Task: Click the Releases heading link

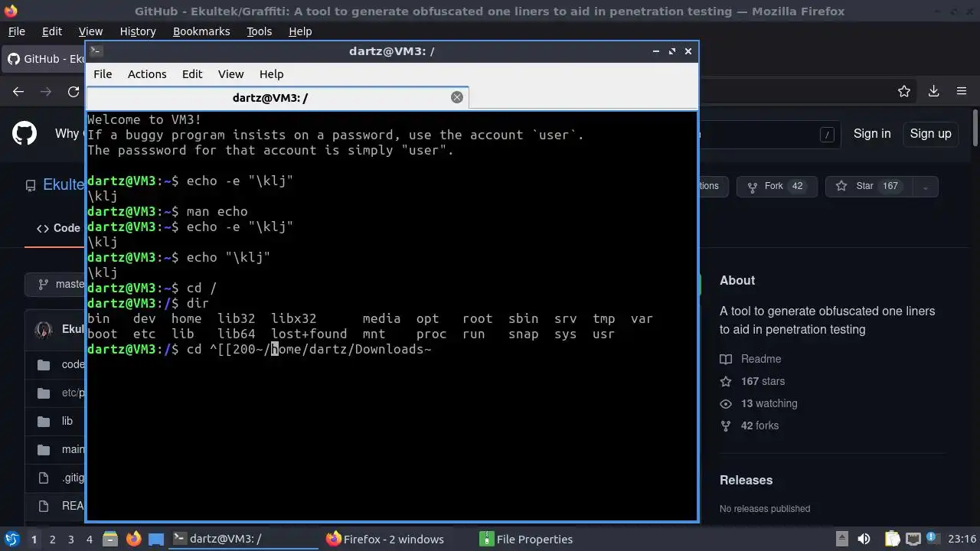Action: tap(746, 480)
